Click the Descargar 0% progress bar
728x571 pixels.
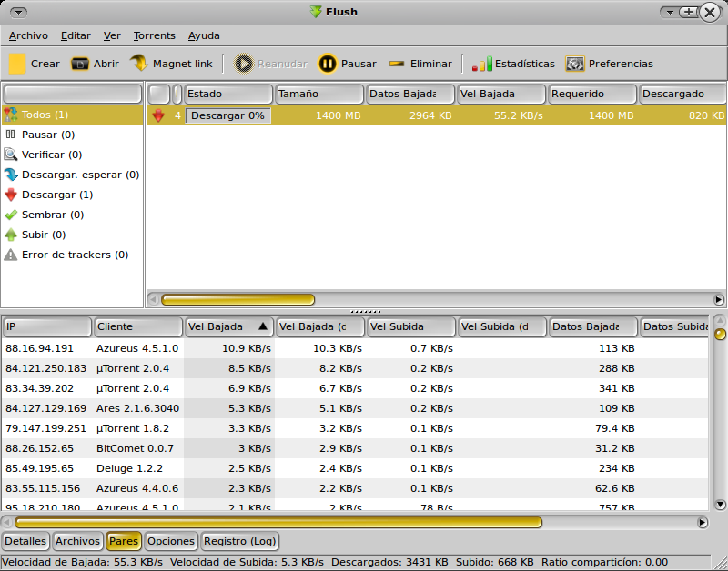228,115
